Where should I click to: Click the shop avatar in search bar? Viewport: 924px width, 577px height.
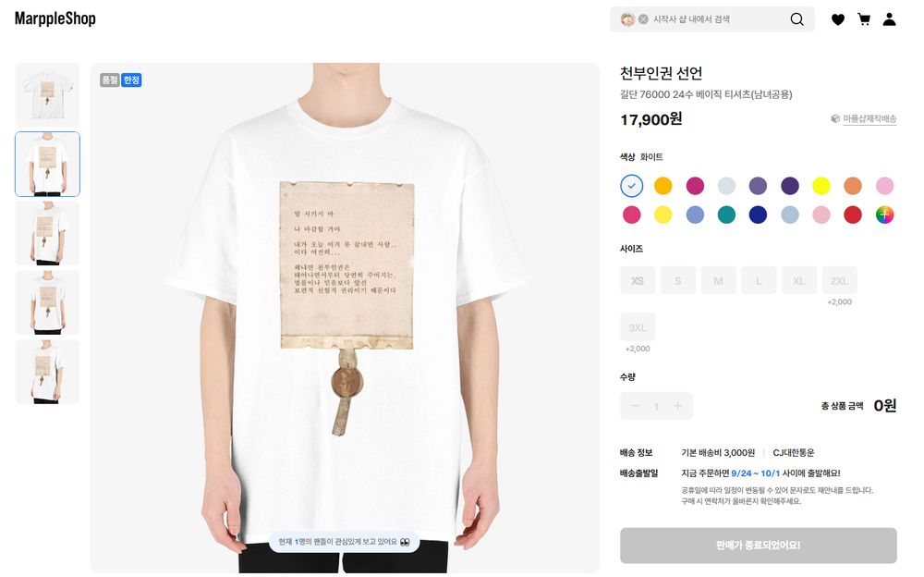click(x=627, y=19)
